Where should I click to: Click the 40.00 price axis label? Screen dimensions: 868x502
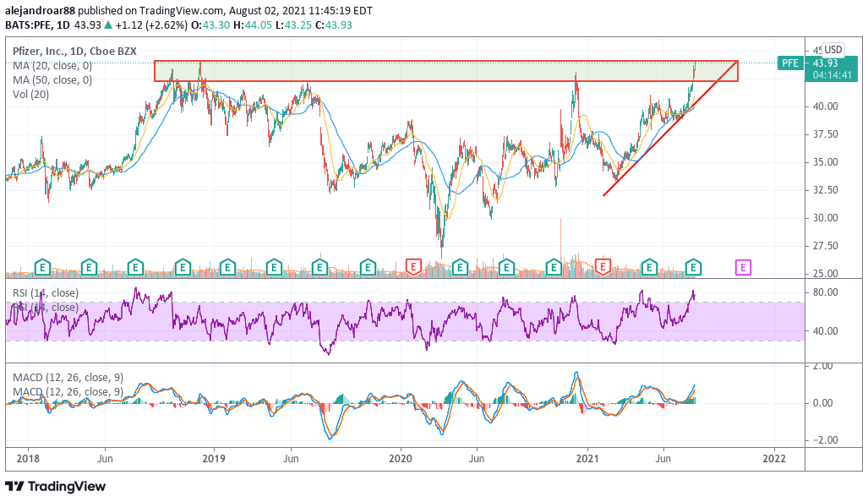click(x=826, y=106)
